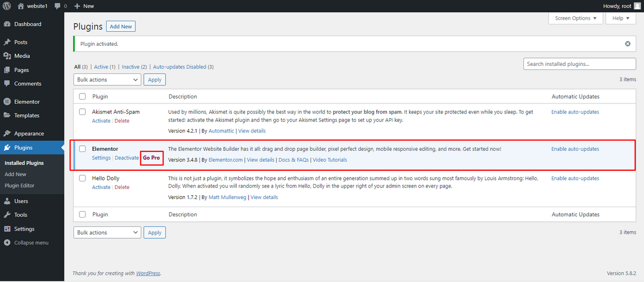Open Add New plugin submenu item
644x282 pixels.
[x=15, y=174]
